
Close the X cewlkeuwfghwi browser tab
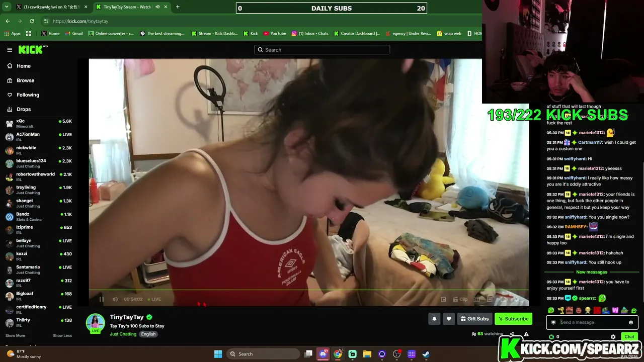86,7
